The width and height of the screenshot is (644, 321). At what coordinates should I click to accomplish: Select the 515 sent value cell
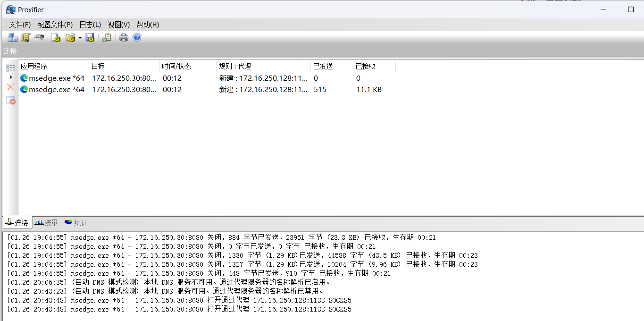tap(320, 90)
